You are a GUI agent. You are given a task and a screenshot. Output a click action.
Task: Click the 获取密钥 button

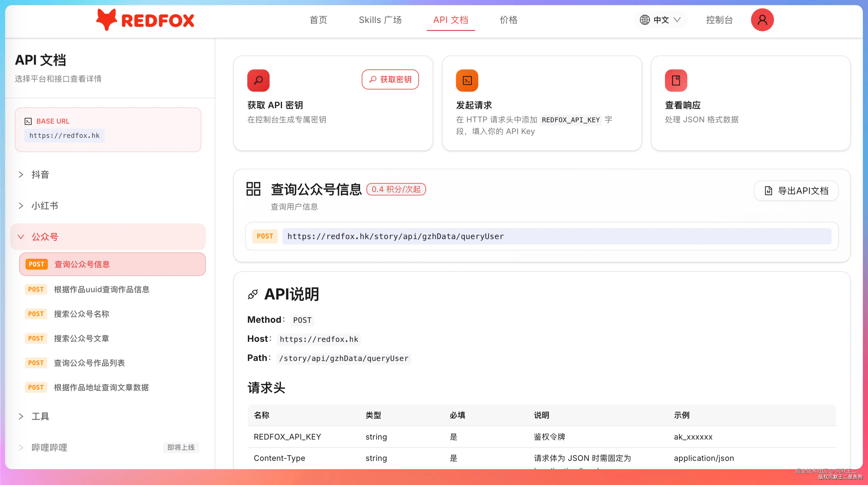click(390, 79)
